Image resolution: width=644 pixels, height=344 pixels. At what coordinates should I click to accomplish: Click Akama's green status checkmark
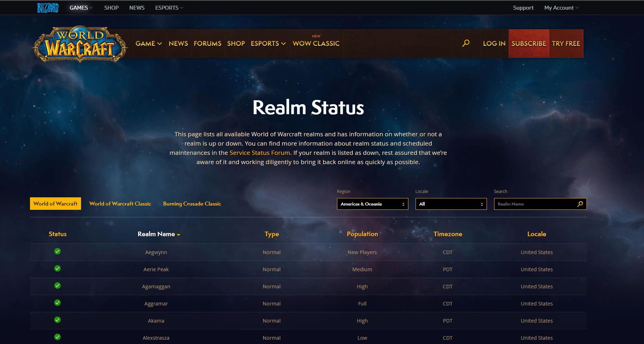click(x=57, y=320)
